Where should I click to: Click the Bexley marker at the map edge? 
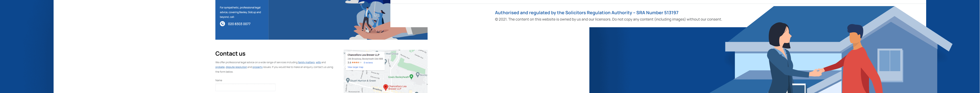[x=417, y=75]
